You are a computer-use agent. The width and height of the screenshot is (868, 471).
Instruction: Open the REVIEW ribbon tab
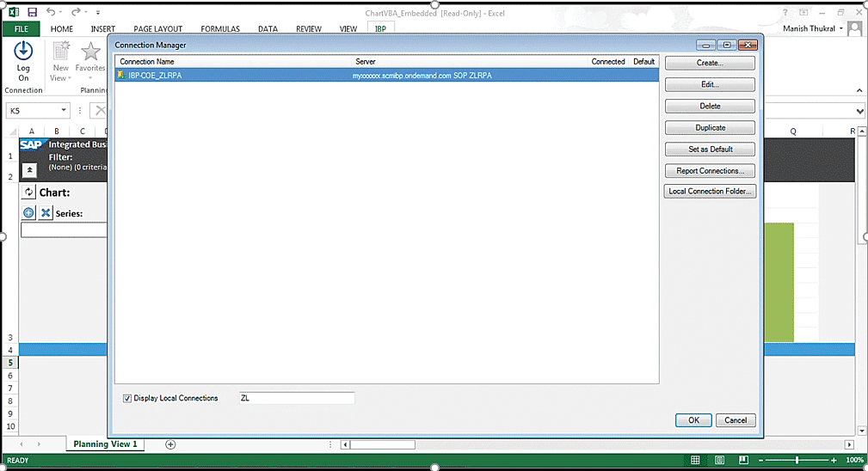tap(308, 28)
